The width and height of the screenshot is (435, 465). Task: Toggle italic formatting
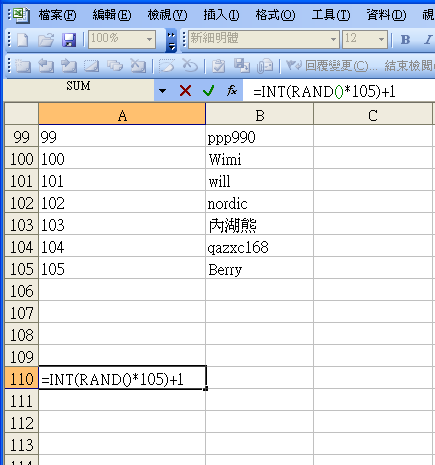click(428, 40)
